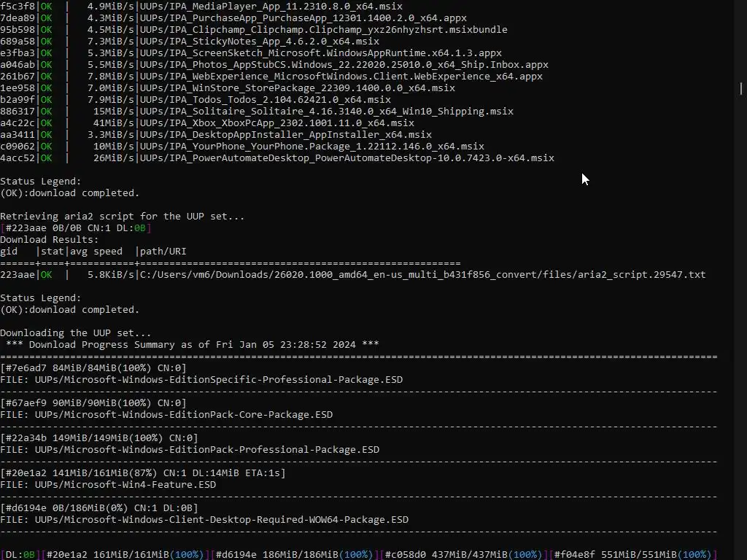Screen dimensions: 747x560
Task: Click the '#22a34b 149MiB/149MiB(100%)' line
Action: click(x=99, y=438)
